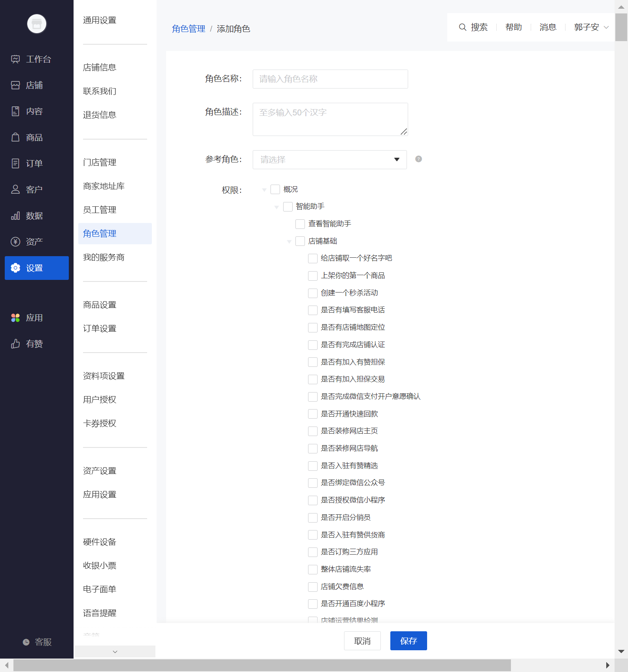Screen dimensions: 628x672
Task: Check the 概况 checkbox
Action: click(275, 189)
